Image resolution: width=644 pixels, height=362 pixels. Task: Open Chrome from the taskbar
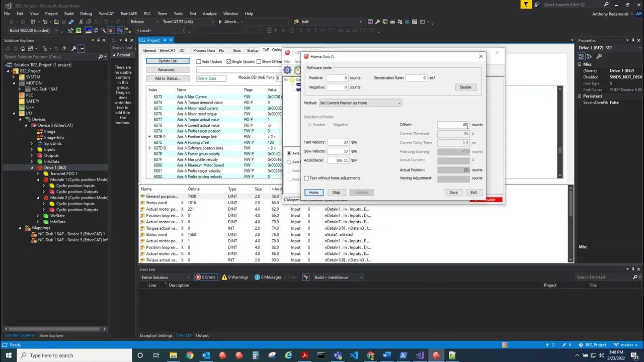tap(190, 355)
